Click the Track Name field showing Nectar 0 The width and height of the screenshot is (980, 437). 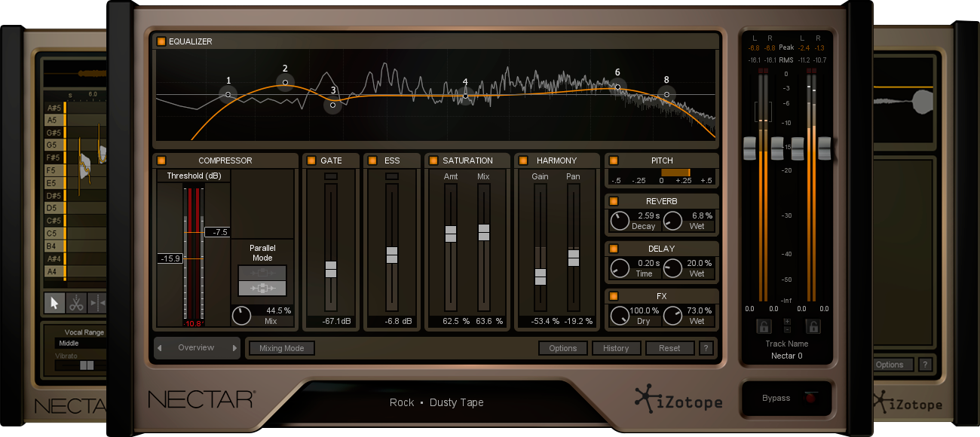787,356
